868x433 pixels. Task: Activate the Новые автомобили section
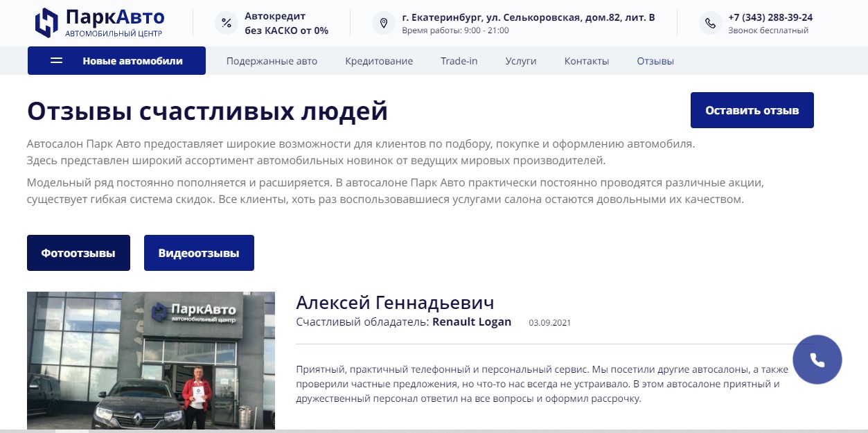point(132,60)
